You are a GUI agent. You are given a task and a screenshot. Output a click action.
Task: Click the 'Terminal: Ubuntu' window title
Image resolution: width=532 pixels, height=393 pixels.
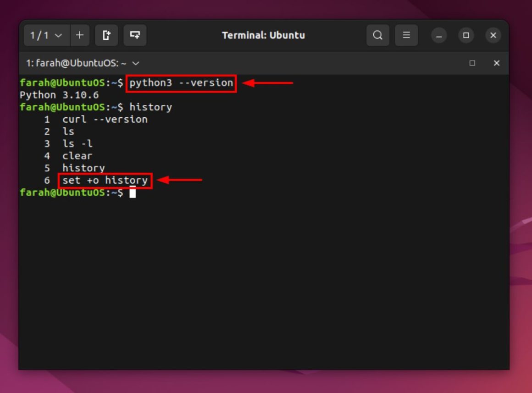[x=263, y=35]
